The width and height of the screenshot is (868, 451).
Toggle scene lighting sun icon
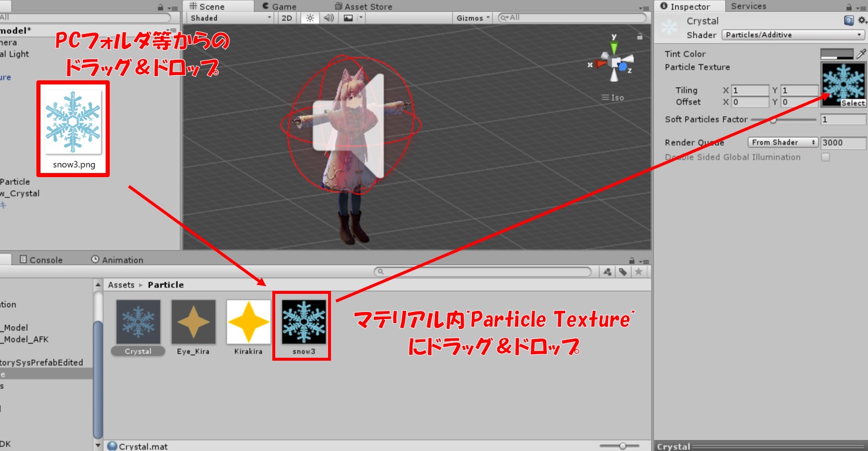pos(310,18)
